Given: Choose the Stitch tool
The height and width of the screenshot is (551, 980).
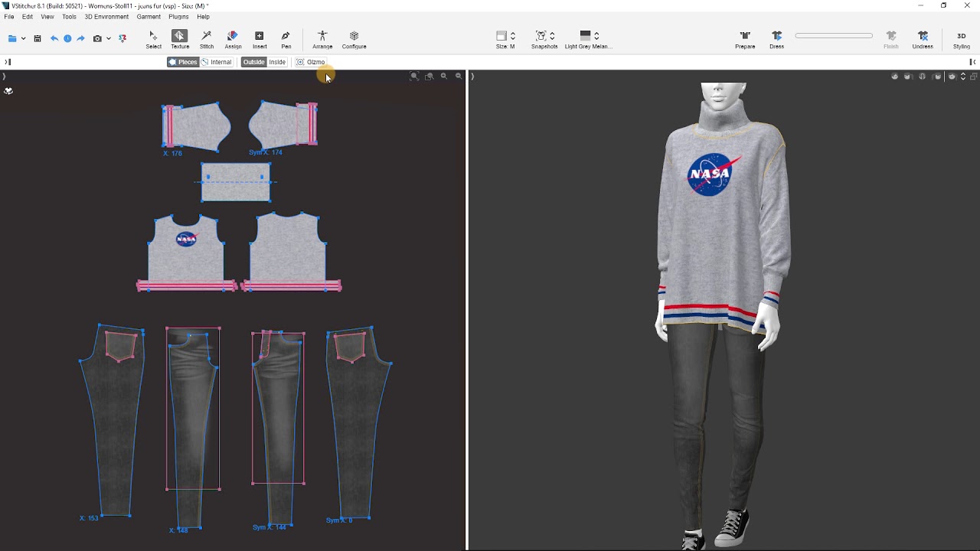Looking at the screenshot, I should pyautogui.click(x=207, y=40).
